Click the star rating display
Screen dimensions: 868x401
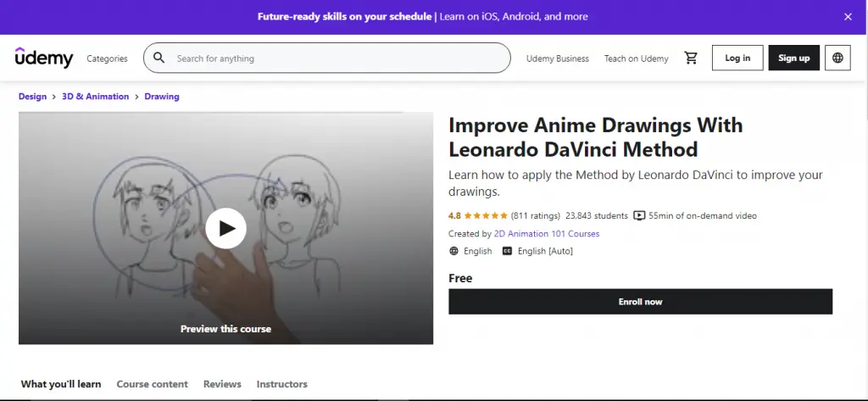(x=485, y=216)
